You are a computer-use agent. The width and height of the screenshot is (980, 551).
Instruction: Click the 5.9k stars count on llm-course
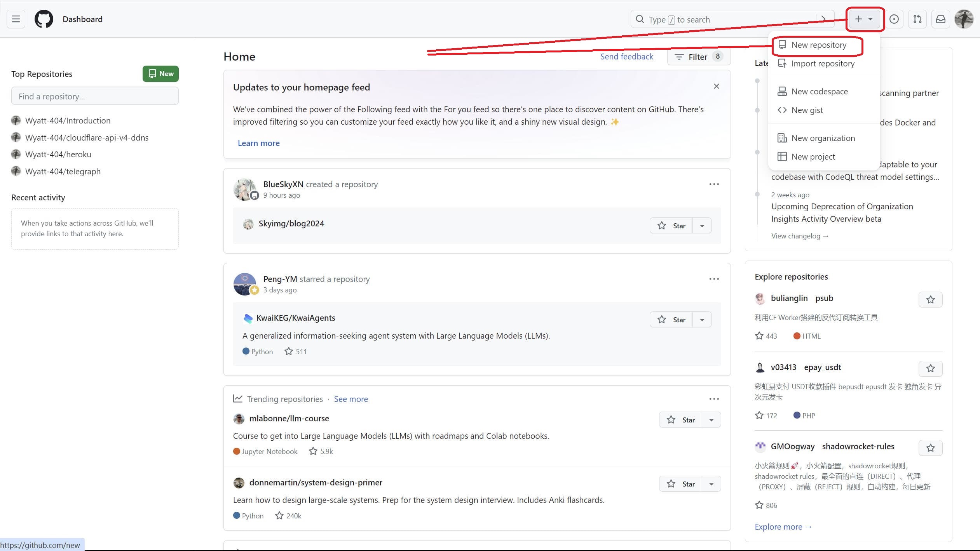[321, 451]
